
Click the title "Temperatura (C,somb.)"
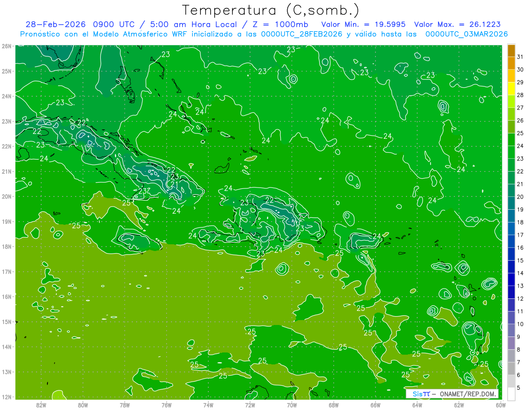click(x=271, y=10)
